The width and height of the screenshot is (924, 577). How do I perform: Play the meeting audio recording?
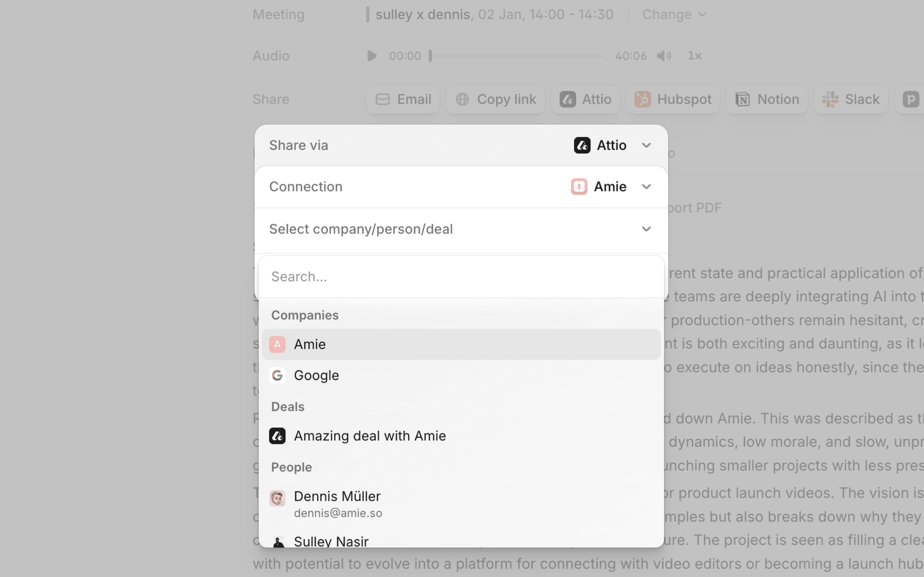point(371,56)
